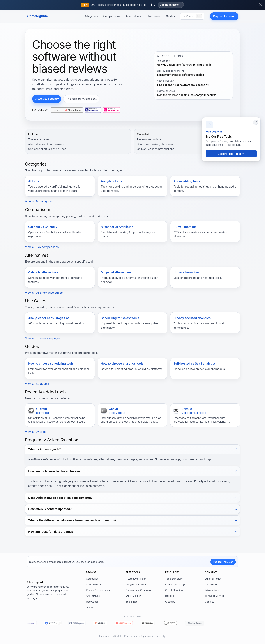Open Calendly alternatives card
Screen dimensions: 265x644
tap(60, 277)
